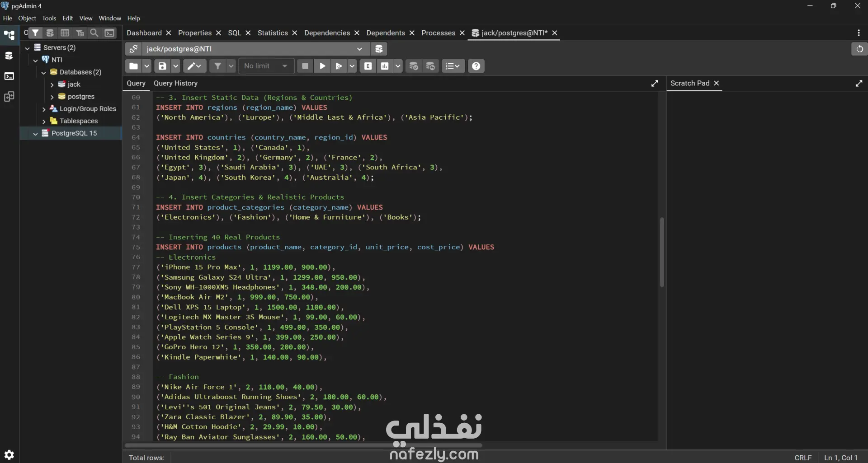
Task: Click the editor vertical scrollbar thumb
Action: point(662,253)
